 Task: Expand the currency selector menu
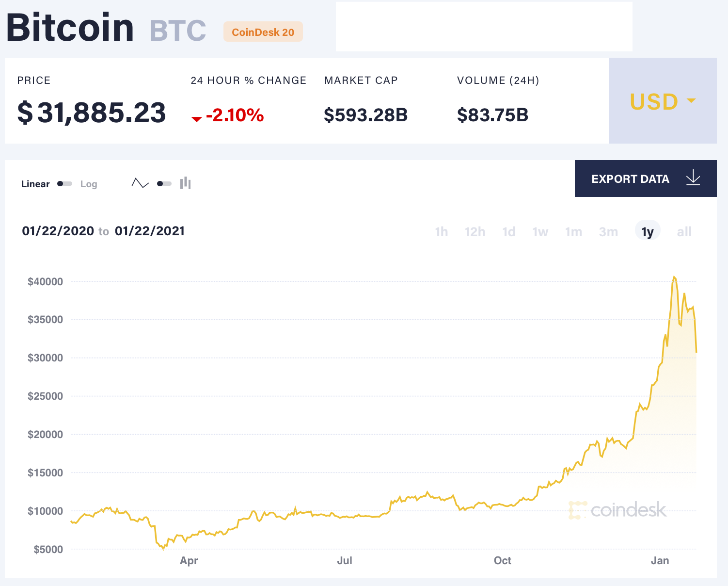(662, 101)
